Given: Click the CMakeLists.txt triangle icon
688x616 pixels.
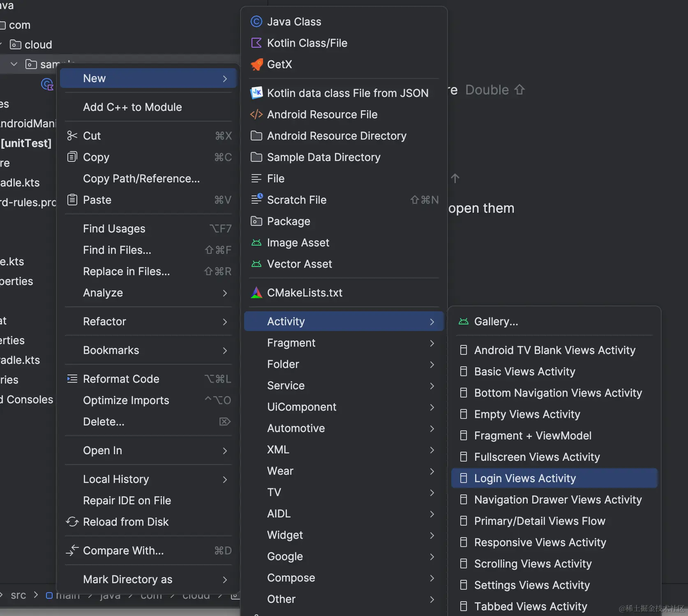Looking at the screenshot, I should (x=256, y=292).
